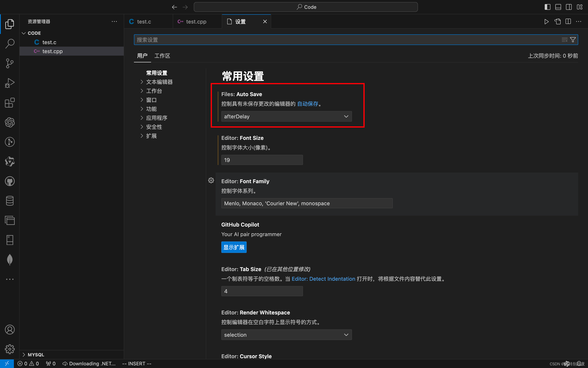
Task: Click the run play icon in editor toolbar
Action: click(x=546, y=22)
